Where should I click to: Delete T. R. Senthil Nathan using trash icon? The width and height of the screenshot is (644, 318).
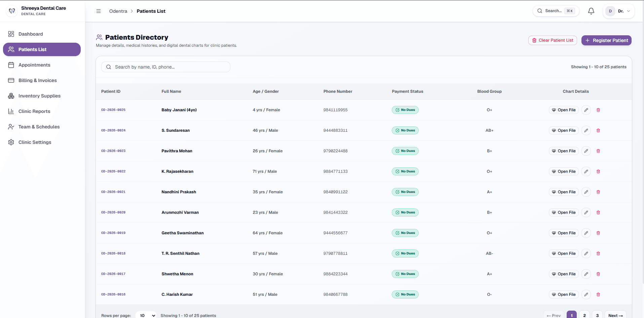pyautogui.click(x=598, y=253)
